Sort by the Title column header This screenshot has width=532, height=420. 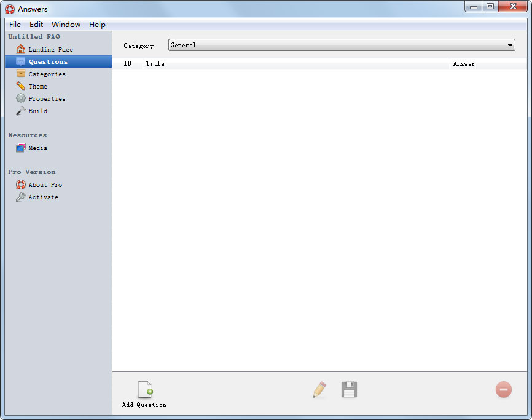(x=297, y=63)
